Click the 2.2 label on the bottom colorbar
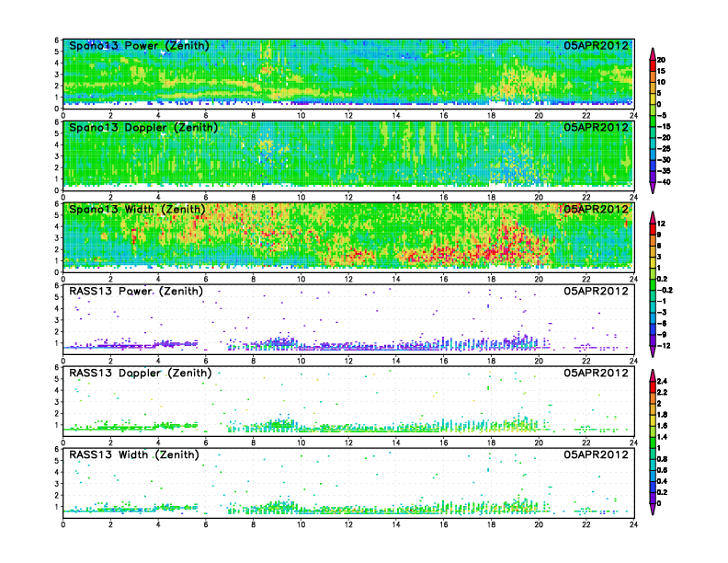The height and width of the screenshot is (563, 728). (x=663, y=393)
